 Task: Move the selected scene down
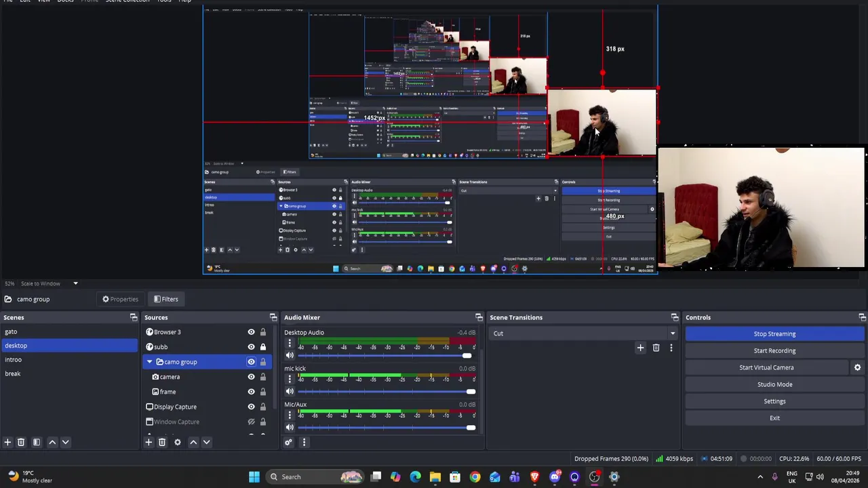tap(66, 442)
